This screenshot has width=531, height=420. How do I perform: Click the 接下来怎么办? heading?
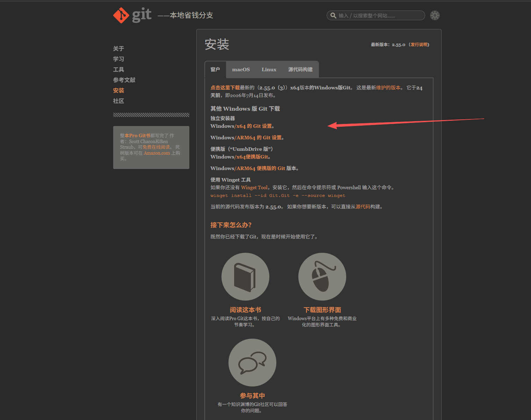tap(231, 225)
